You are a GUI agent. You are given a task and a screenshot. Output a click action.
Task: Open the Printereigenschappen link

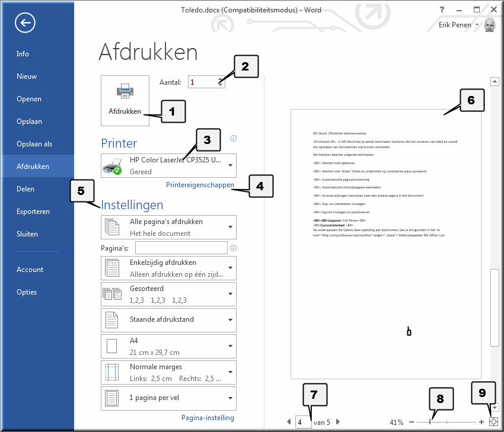[200, 185]
